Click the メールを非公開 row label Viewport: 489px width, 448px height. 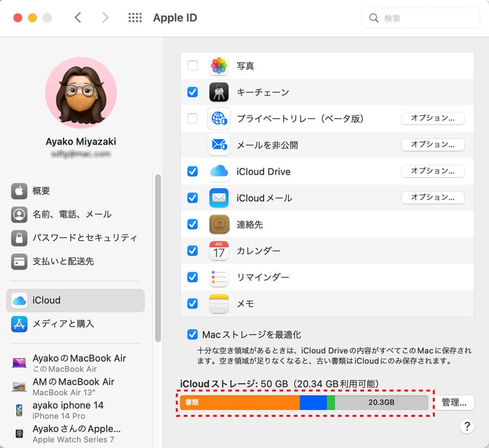click(x=267, y=145)
